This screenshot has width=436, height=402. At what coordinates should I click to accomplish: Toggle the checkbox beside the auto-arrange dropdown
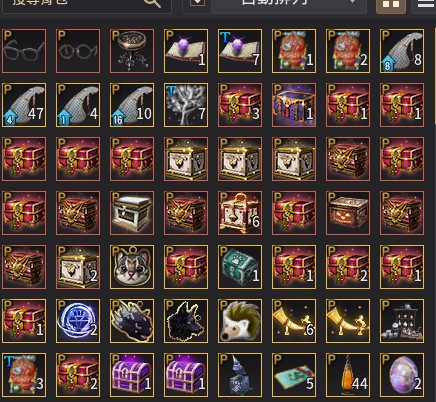coord(197,3)
